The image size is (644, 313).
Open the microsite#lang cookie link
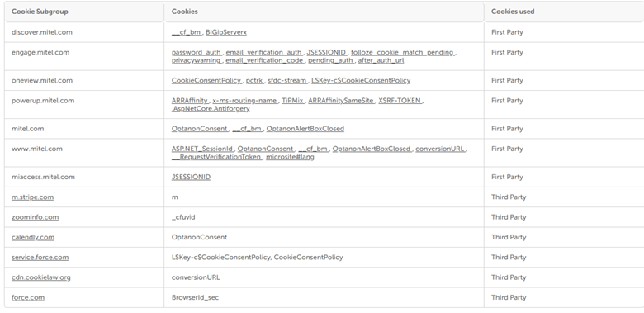coord(290,157)
